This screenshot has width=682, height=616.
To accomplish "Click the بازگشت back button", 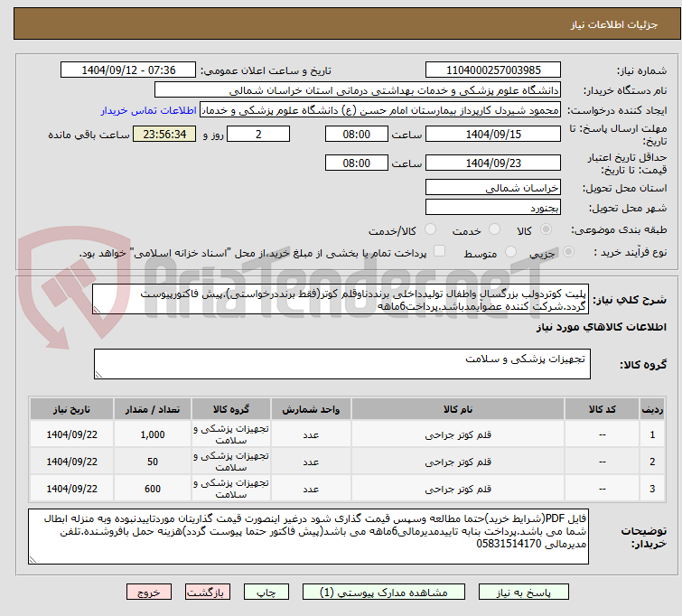I will pos(207,593).
